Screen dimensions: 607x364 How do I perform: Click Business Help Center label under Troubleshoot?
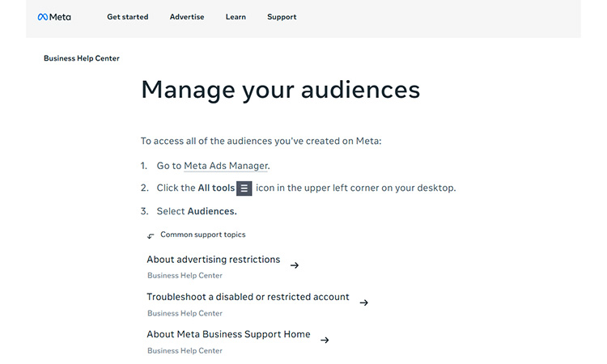pyautogui.click(x=185, y=313)
